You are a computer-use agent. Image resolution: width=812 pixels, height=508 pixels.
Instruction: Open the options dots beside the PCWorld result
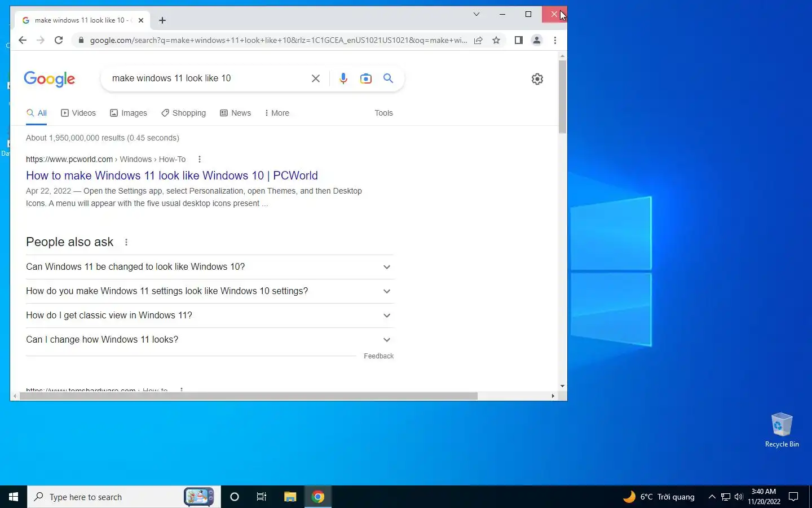tap(200, 160)
